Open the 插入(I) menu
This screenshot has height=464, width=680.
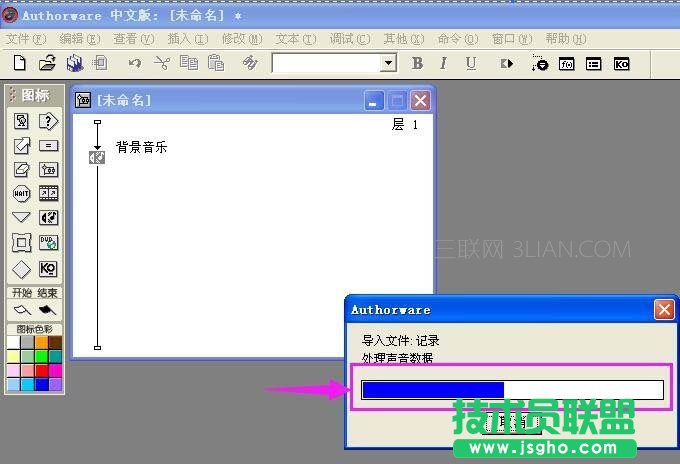(188, 39)
